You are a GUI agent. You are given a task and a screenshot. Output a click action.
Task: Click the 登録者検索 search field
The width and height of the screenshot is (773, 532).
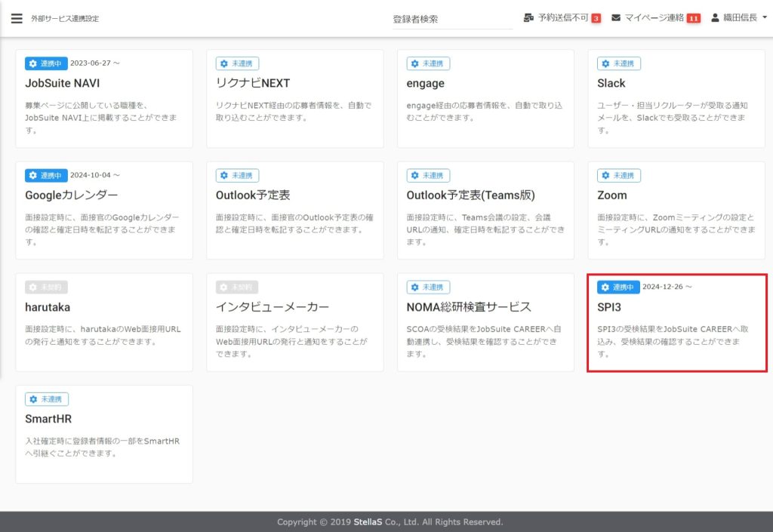(451, 19)
